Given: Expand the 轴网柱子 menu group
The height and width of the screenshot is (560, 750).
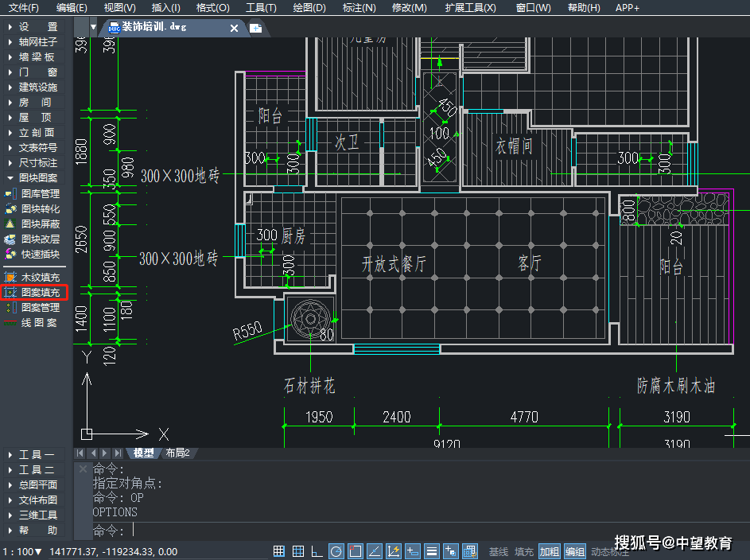Looking at the screenshot, I should [37, 42].
